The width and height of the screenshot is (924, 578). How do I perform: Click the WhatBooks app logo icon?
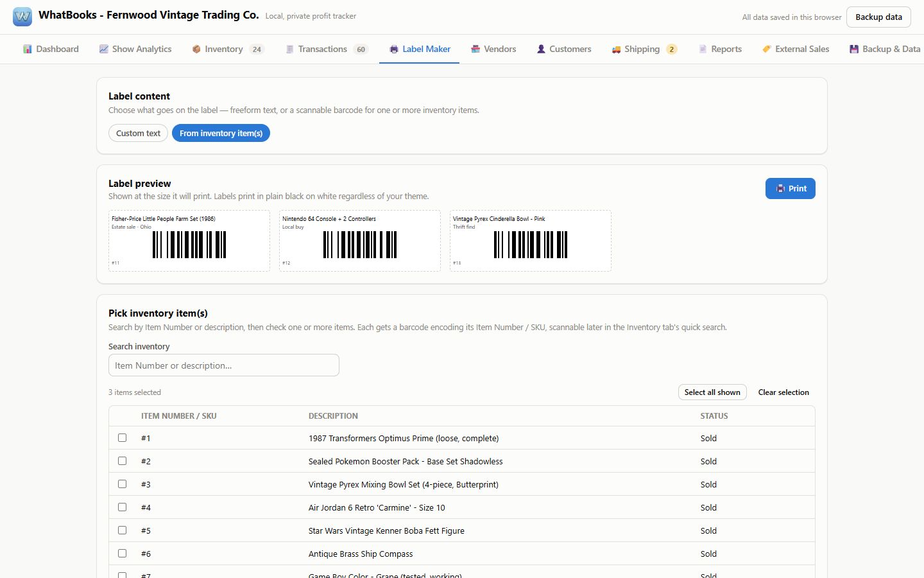(22, 16)
